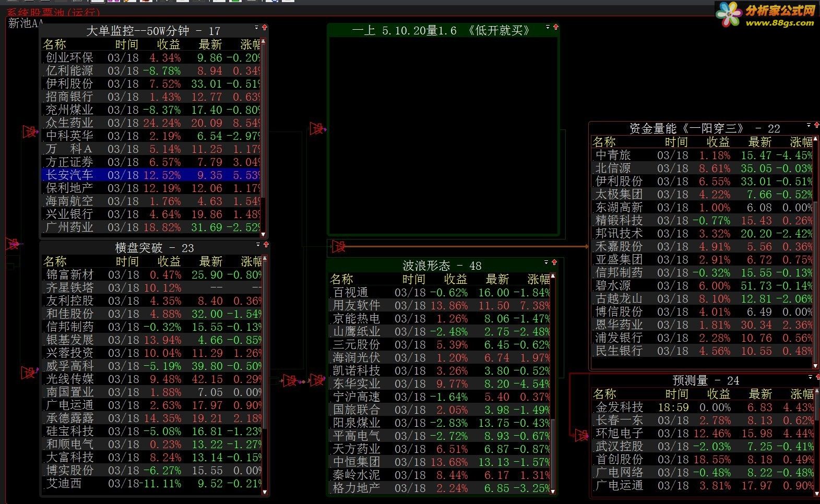Select 中青旅 row in 资金量能

pos(702,155)
